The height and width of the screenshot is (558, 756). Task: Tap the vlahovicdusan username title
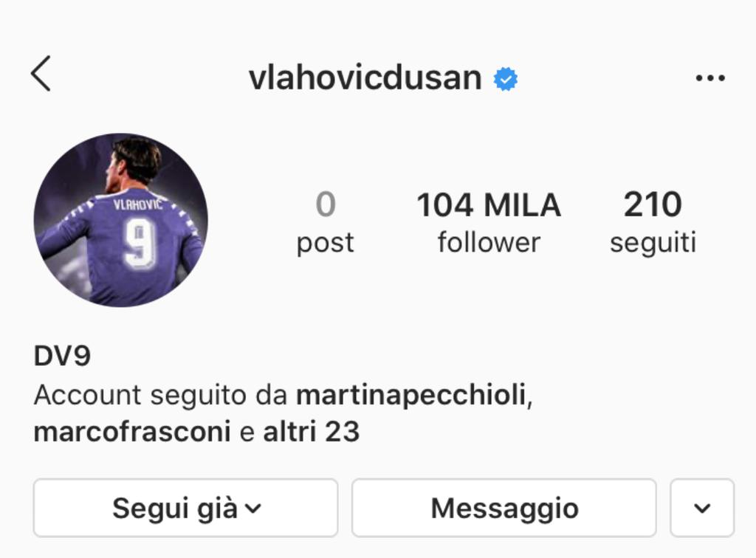pos(365,77)
